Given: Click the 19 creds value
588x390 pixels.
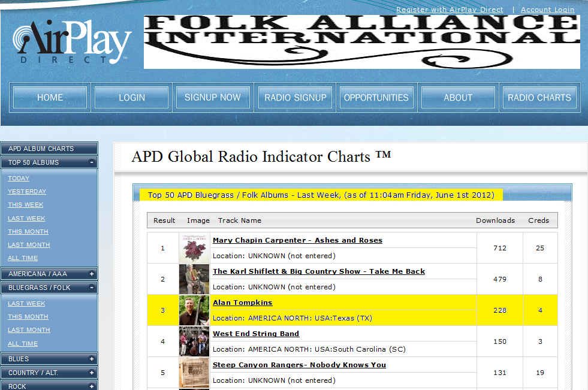Looking at the screenshot, I should click(540, 373).
